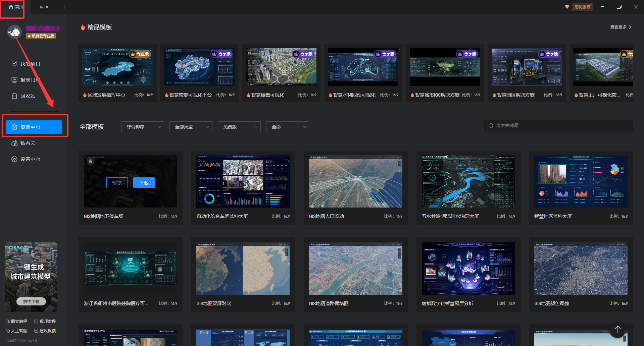
Task: Open the 全部 filter dropdown
Action: (x=288, y=127)
